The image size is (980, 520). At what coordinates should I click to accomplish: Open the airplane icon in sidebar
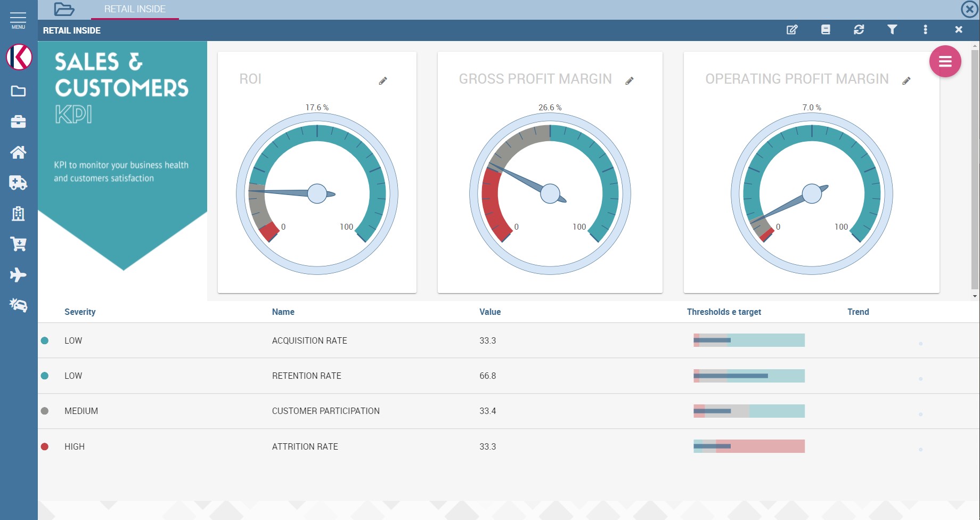[x=18, y=275]
